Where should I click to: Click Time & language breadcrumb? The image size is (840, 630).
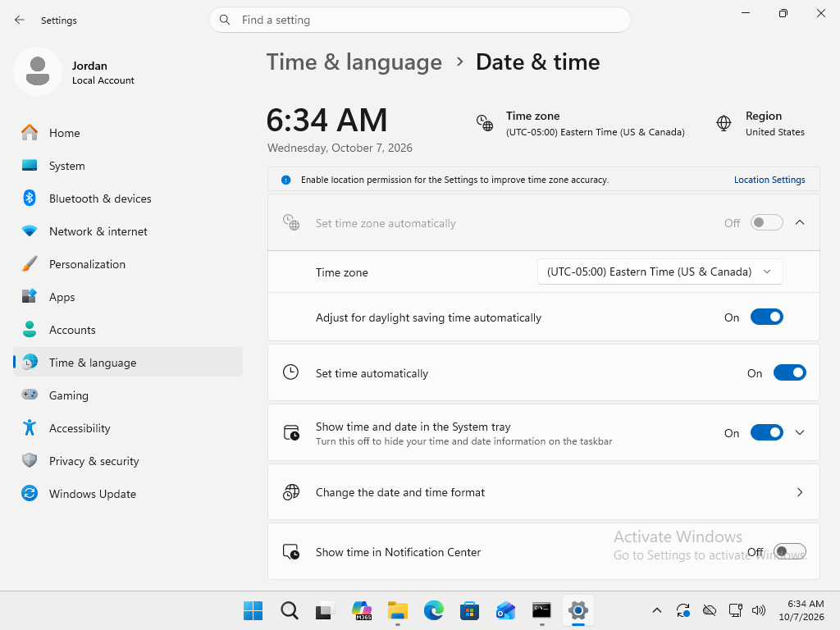pyautogui.click(x=354, y=62)
